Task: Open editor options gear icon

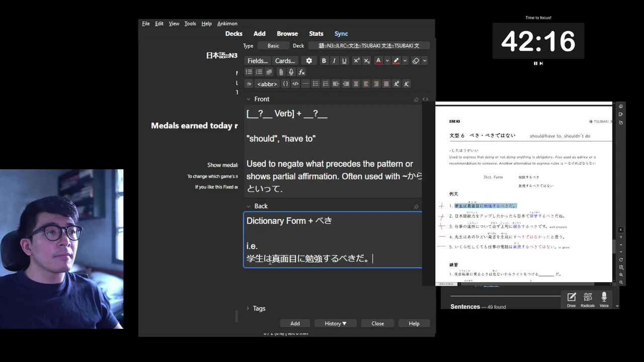Action: coord(309,61)
